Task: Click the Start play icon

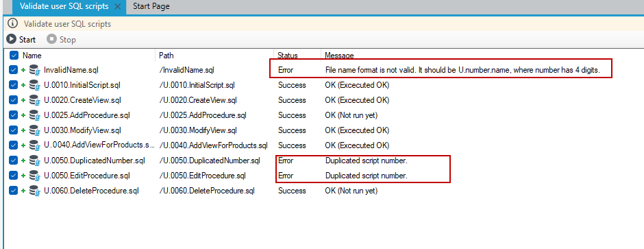Action: (x=12, y=40)
